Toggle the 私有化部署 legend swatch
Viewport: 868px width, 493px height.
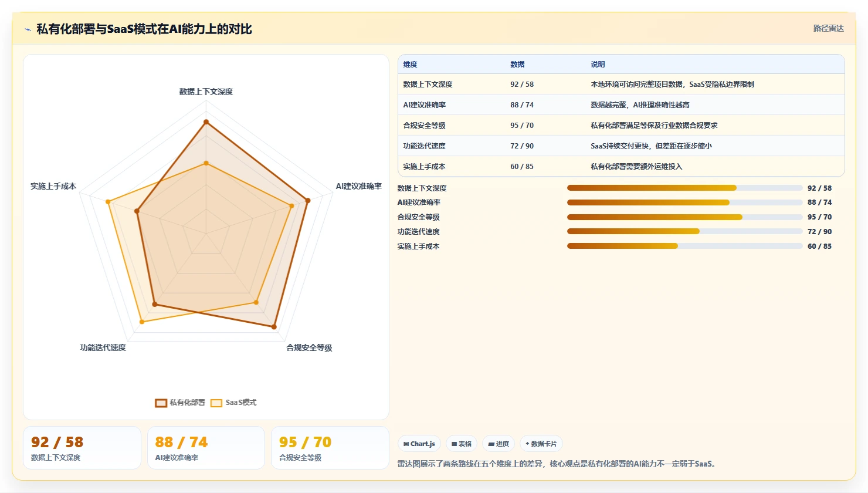tap(161, 403)
